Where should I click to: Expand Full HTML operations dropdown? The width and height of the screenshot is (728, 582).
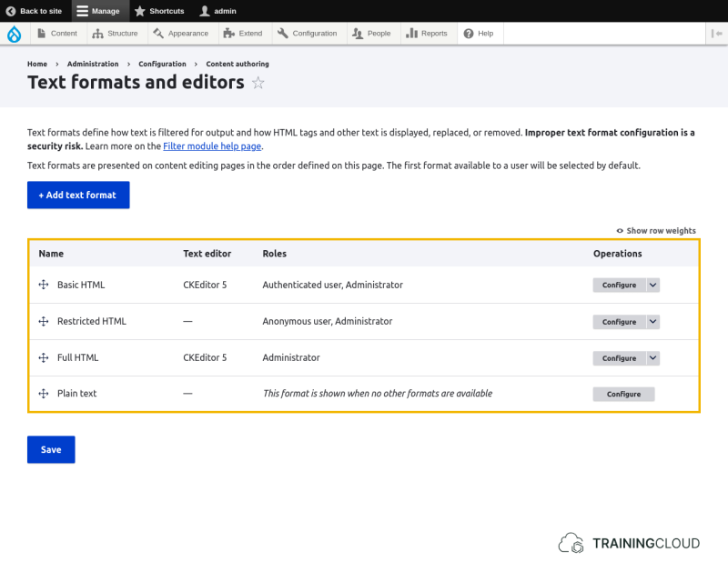pyautogui.click(x=652, y=358)
